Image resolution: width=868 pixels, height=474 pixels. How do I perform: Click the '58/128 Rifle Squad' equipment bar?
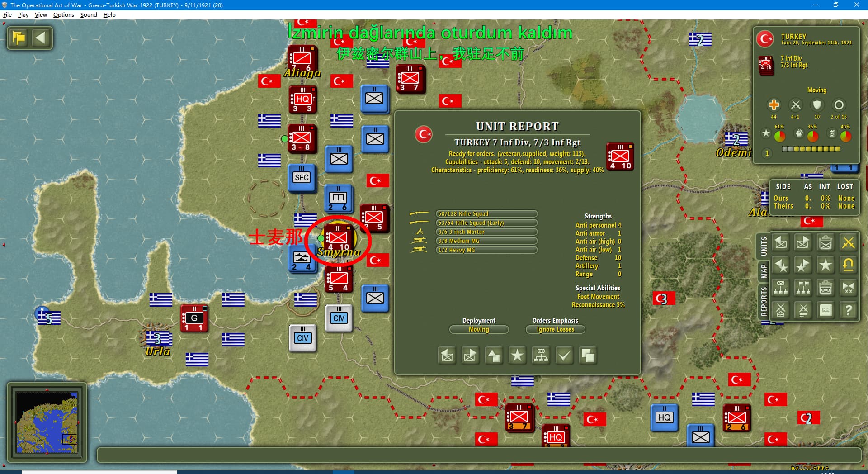[x=486, y=214]
